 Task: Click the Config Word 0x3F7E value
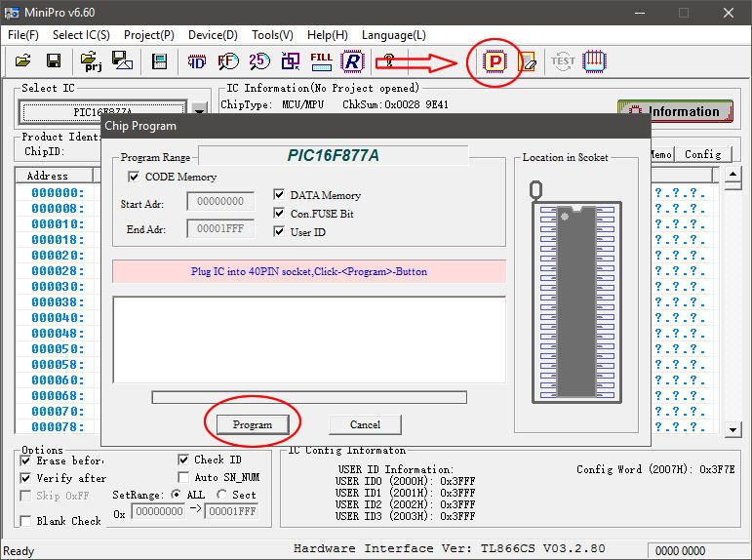point(717,469)
